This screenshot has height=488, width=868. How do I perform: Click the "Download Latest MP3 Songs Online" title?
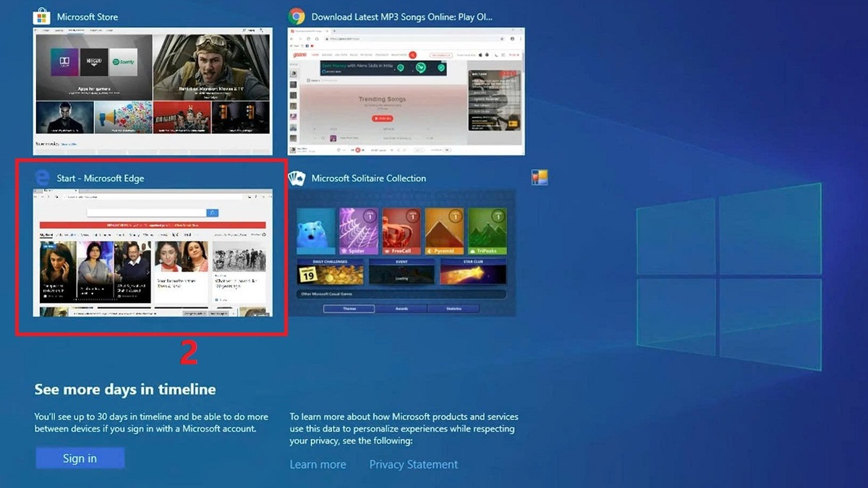click(402, 17)
